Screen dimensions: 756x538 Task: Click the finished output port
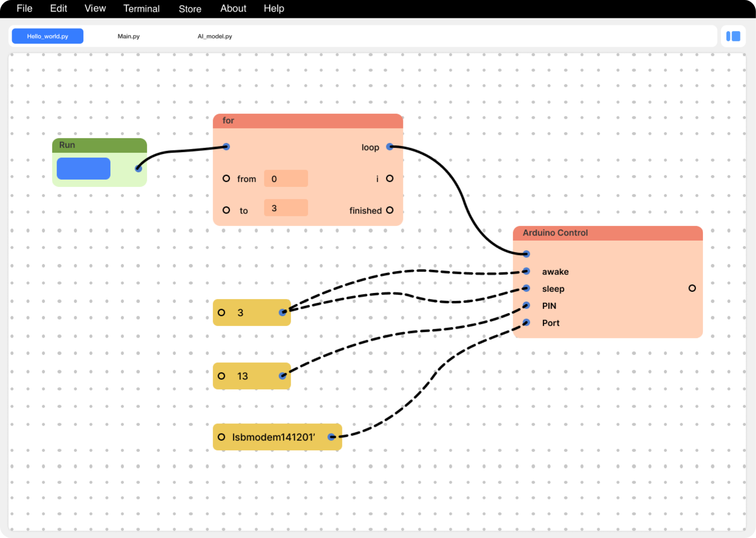(390, 210)
